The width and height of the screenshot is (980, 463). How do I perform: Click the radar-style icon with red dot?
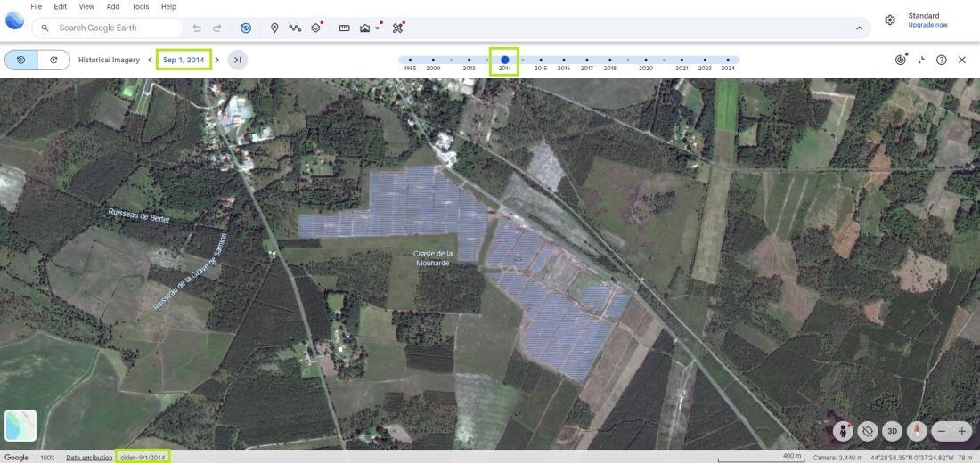pyautogui.click(x=901, y=60)
